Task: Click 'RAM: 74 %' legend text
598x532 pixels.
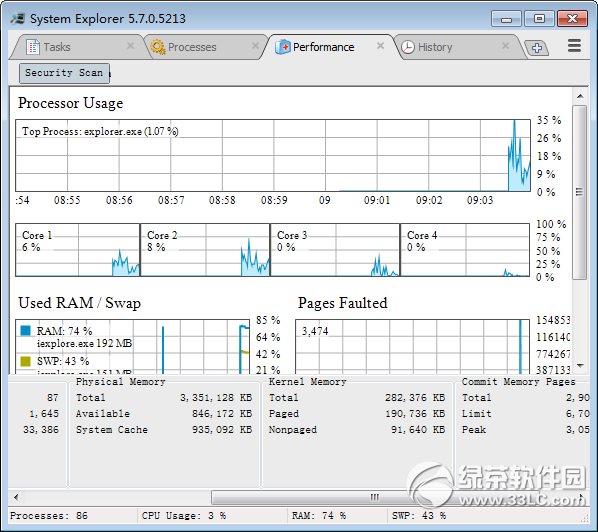Action: pos(64,331)
